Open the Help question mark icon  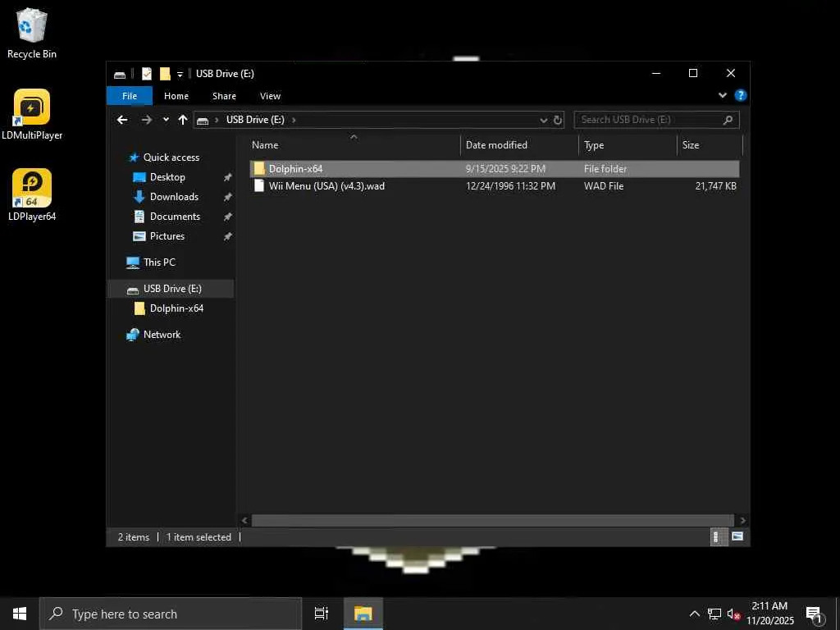coord(741,95)
